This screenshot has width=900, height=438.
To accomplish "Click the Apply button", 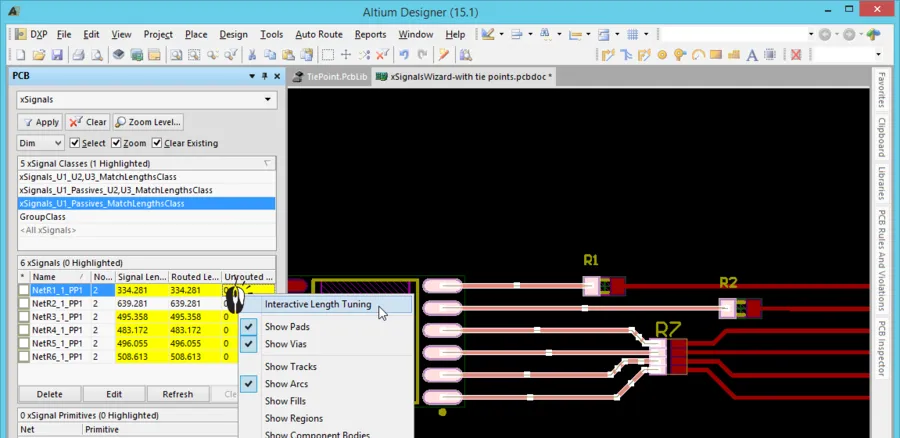I will (40, 122).
